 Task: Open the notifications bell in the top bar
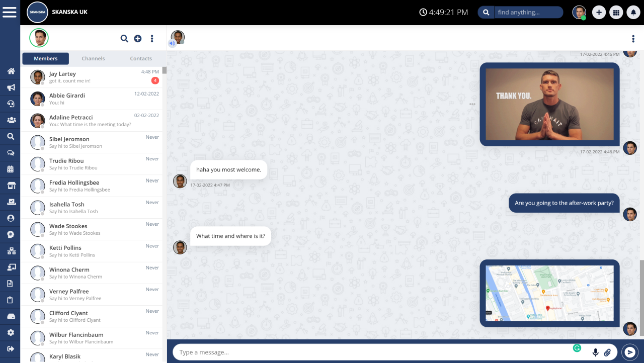coord(633,12)
